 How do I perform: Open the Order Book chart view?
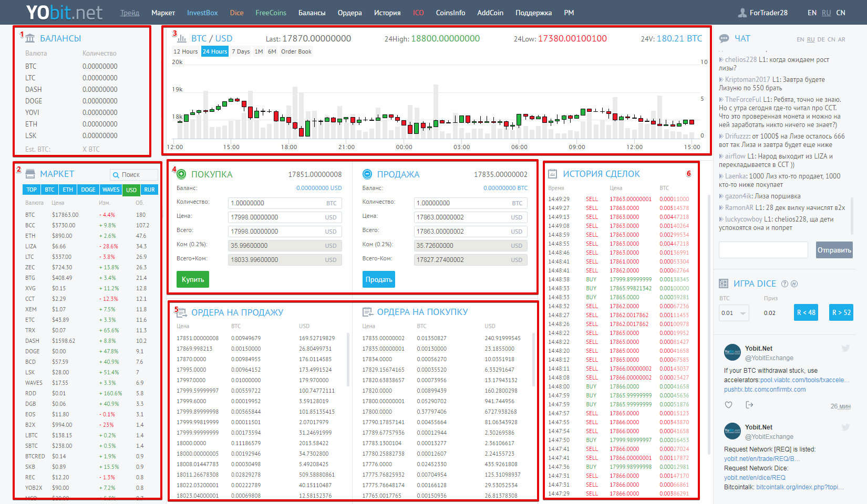coord(296,51)
